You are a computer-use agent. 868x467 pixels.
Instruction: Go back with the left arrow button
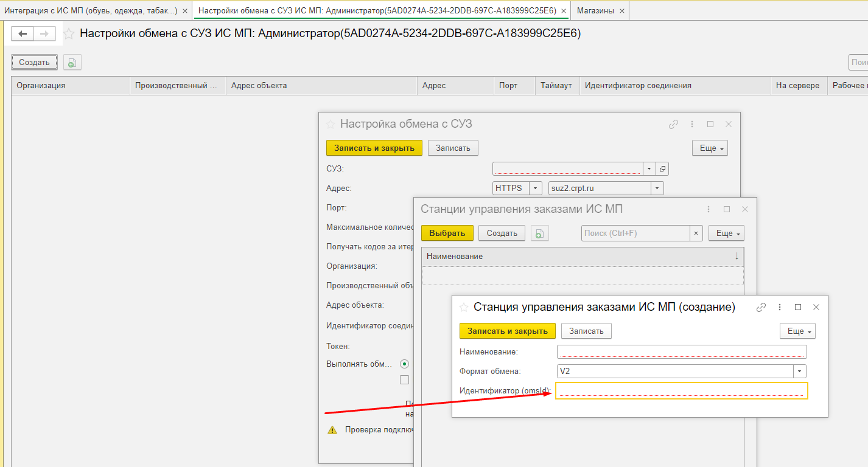tap(23, 34)
